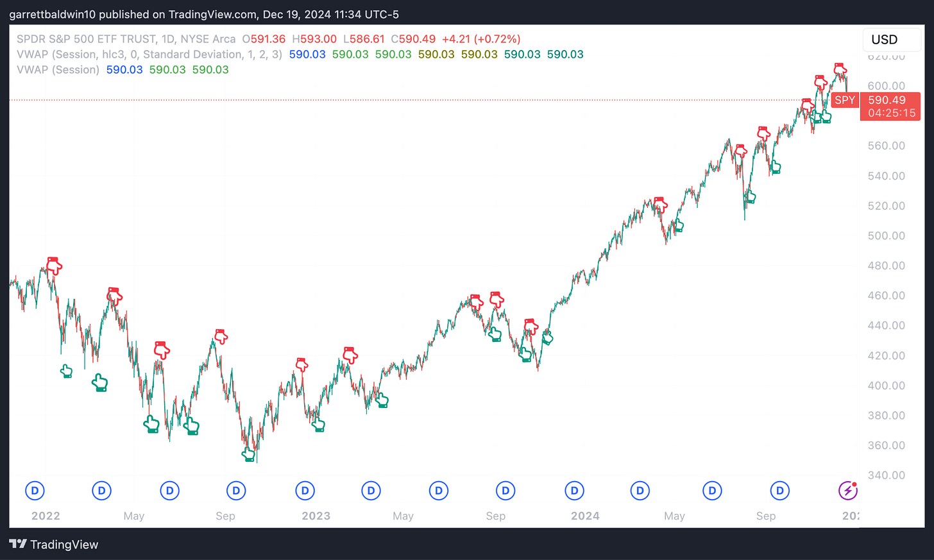
Task: Click the green hand at the August 2024 dip
Action: pyautogui.click(x=749, y=197)
